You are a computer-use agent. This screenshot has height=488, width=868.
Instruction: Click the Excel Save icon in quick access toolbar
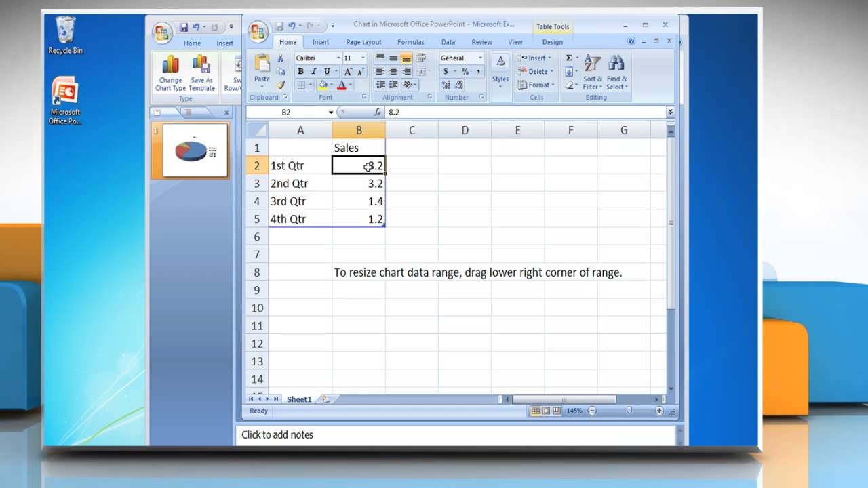[279, 26]
